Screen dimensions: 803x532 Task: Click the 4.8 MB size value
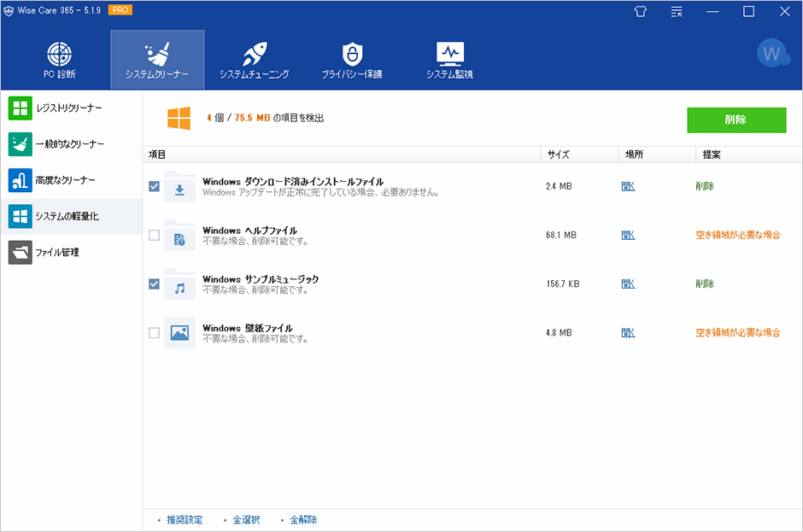[559, 333]
